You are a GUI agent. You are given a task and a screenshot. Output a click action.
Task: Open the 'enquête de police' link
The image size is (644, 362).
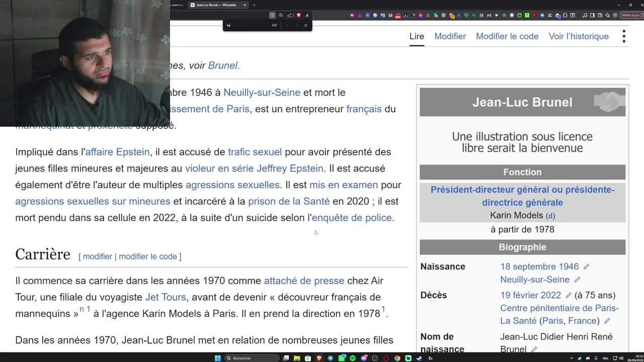tap(352, 218)
